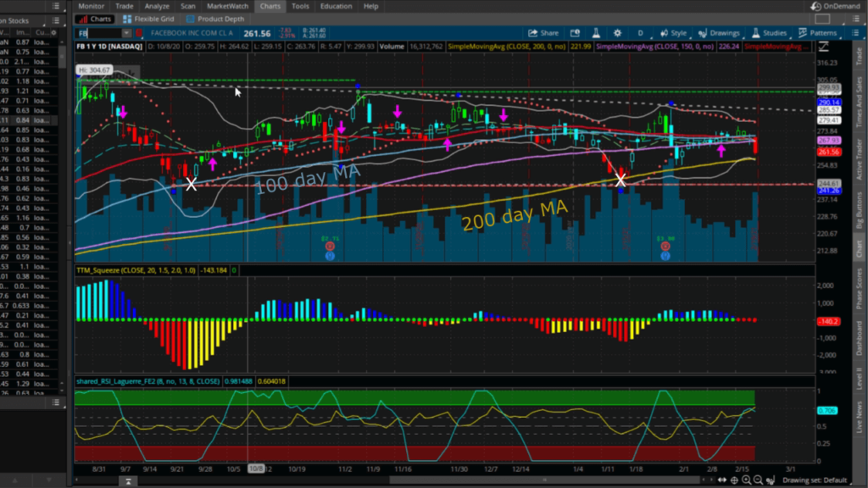Click the horizontal expand arrows icon
The height and width of the screenshot is (488, 868).
[x=722, y=480]
